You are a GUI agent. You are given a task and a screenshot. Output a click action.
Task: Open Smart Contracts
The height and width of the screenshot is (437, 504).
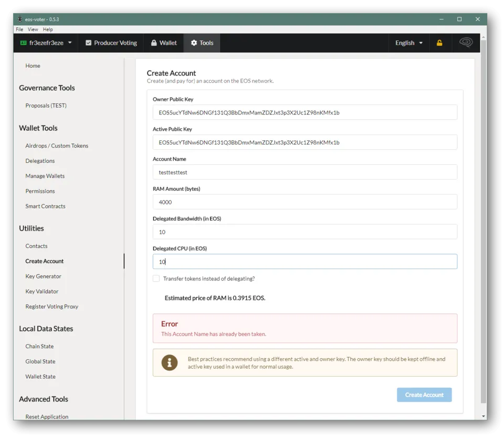pyautogui.click(x=45, y=206)
